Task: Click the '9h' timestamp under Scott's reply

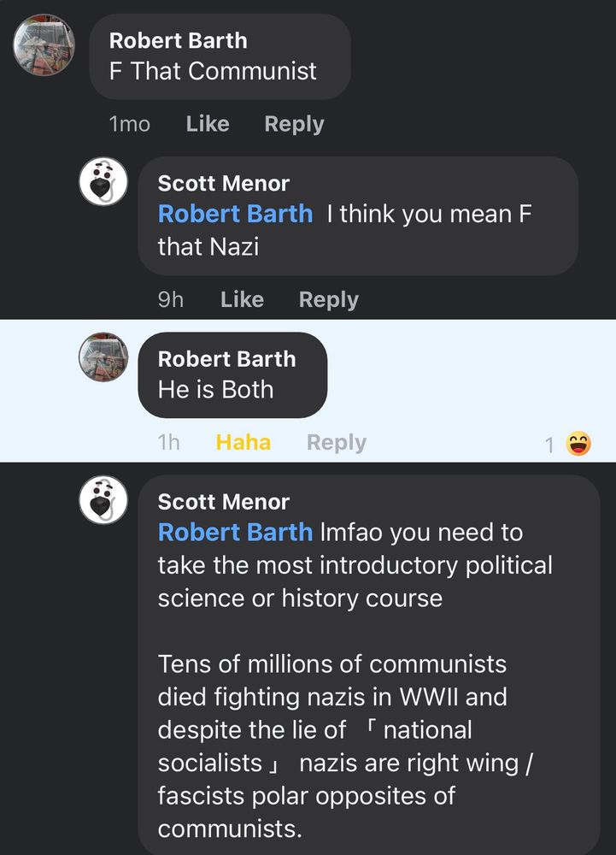Action: (170, 299)
